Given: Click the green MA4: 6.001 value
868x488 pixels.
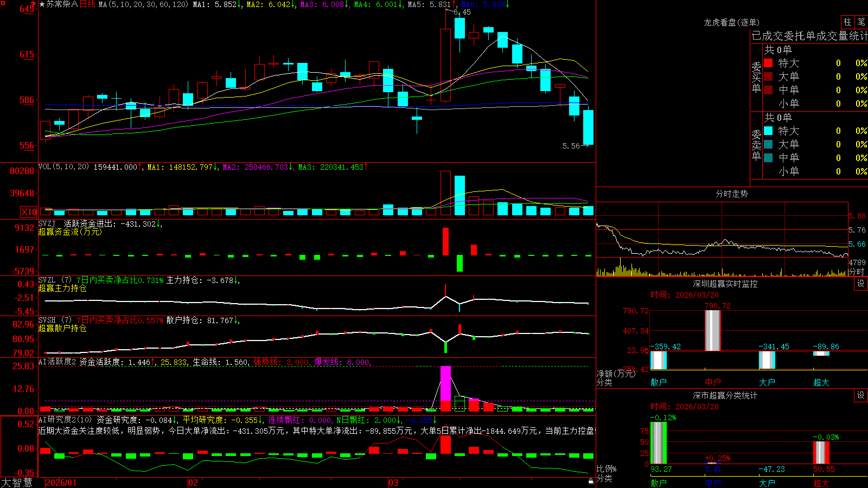Looking at the screenshot, I should (378, 4).
